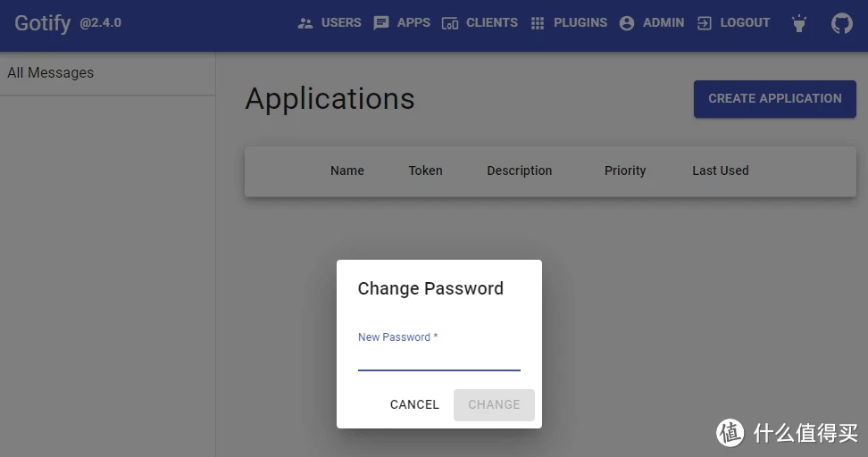The height and width of the screenshot is (457, 868).
Task: Click the Apps chat bubble icon
Action: point(381,23)
